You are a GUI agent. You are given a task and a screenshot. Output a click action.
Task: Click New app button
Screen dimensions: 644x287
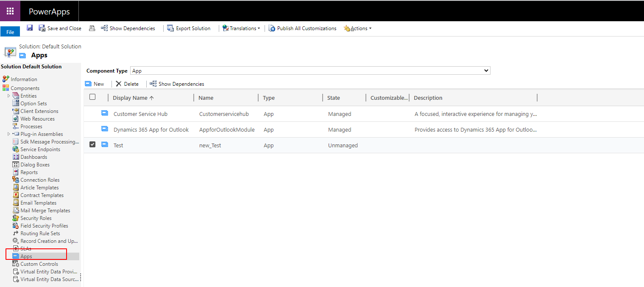pyautogui.click(x=95, y=84)
